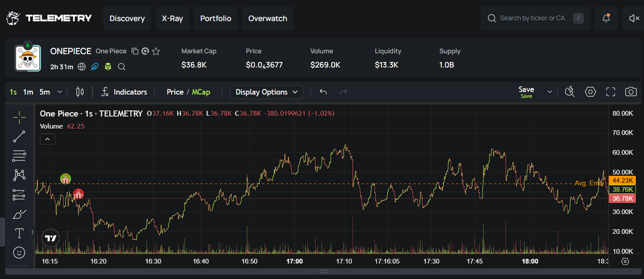Undo the last chart action

(323, 92)
